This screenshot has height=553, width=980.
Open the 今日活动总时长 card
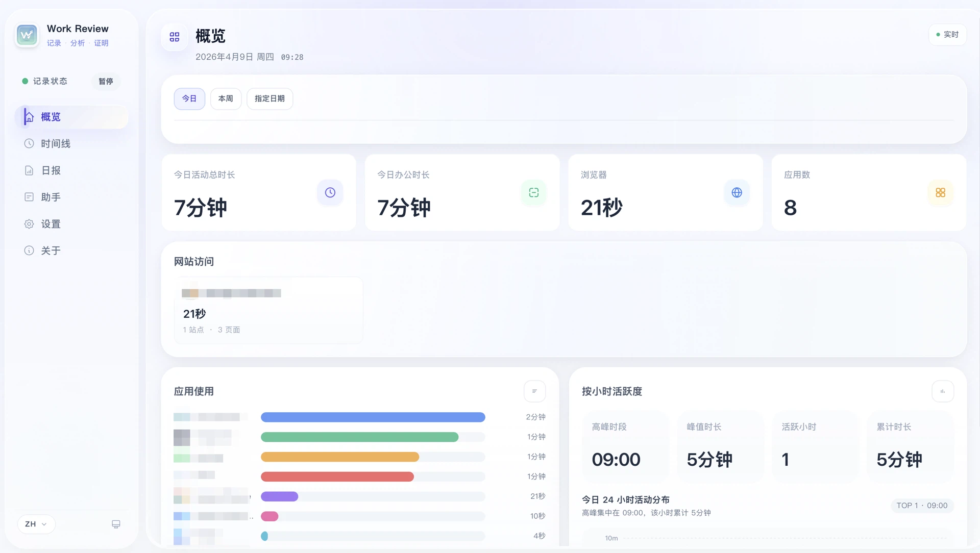click(259, 193)
